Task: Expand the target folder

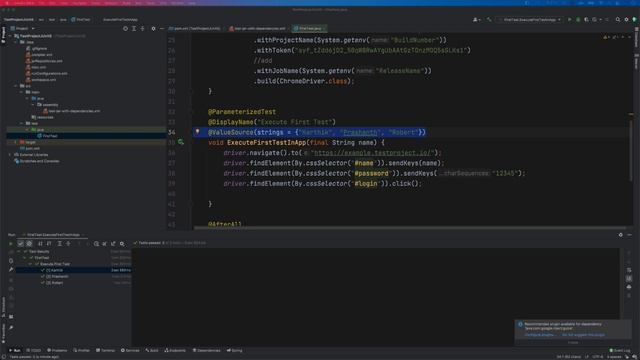Action: [16, 142]
